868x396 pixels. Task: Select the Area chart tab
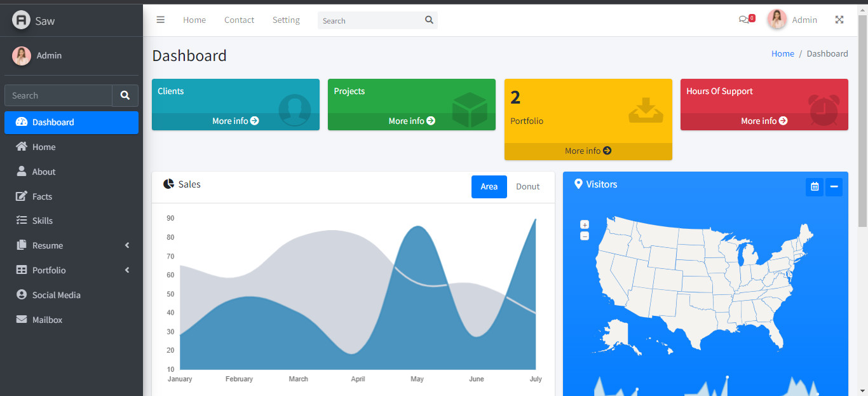pos(489,187)
